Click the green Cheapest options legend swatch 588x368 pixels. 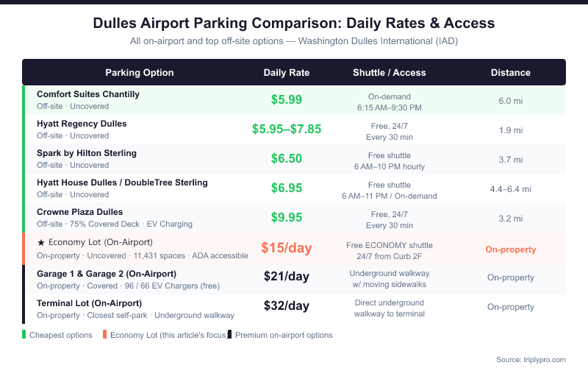pyautogui.click(x=24, y=335)
